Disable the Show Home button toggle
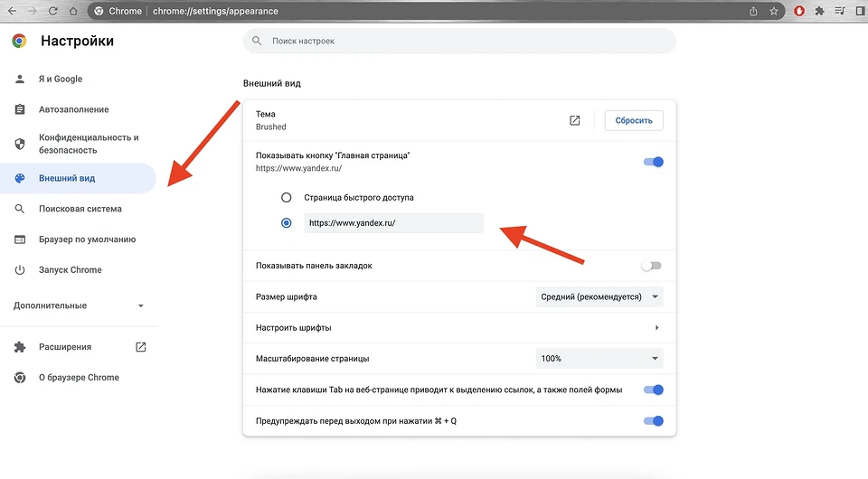The width and height of the screenshot is (868, 479). (x=653, y=162)
